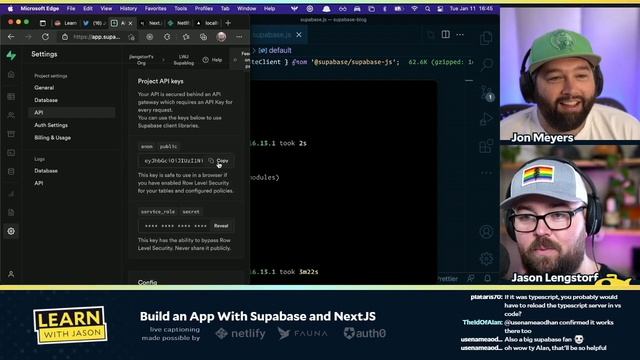Open VS Code Source Control icon
The width and height of the screenshot is (640, 360).
[x=486, y=93]
